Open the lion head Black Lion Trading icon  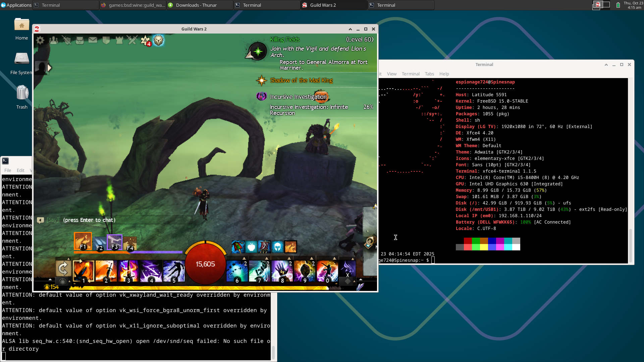(158, 41)
